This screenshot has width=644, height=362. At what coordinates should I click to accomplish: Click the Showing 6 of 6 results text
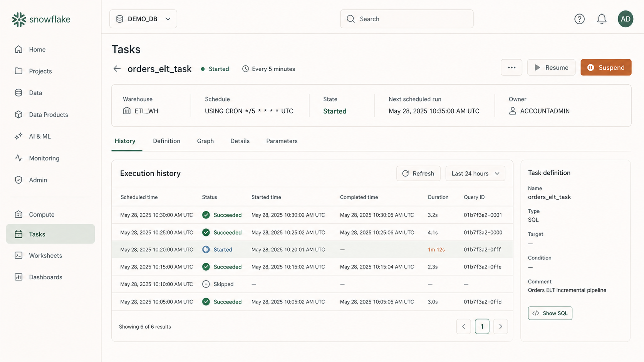145,327
